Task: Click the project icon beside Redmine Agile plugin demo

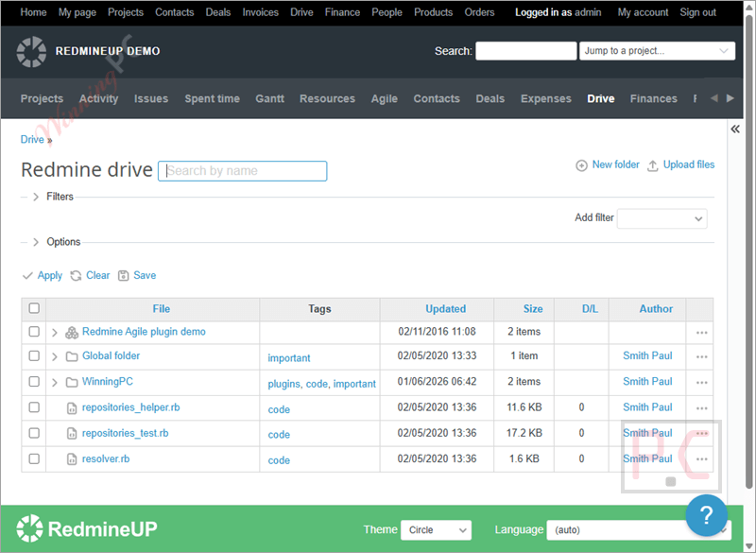Action: (x=72, y=332)
